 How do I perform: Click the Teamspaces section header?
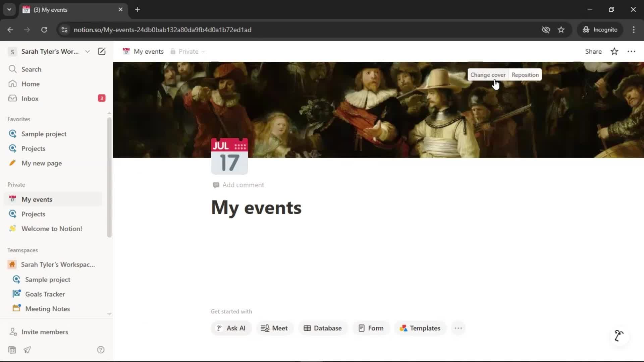22,250
